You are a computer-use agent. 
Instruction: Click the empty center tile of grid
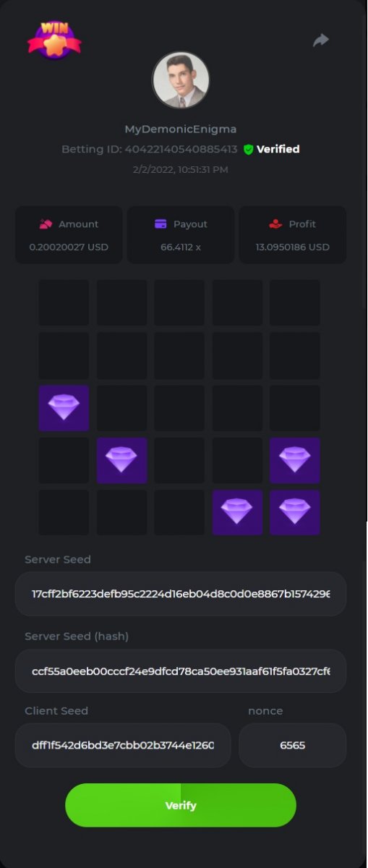point(179,408)
